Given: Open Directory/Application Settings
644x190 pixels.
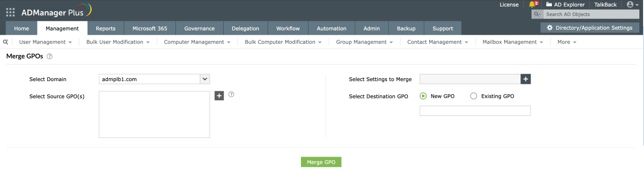Looking at the screenshot, I should [589, 28].
